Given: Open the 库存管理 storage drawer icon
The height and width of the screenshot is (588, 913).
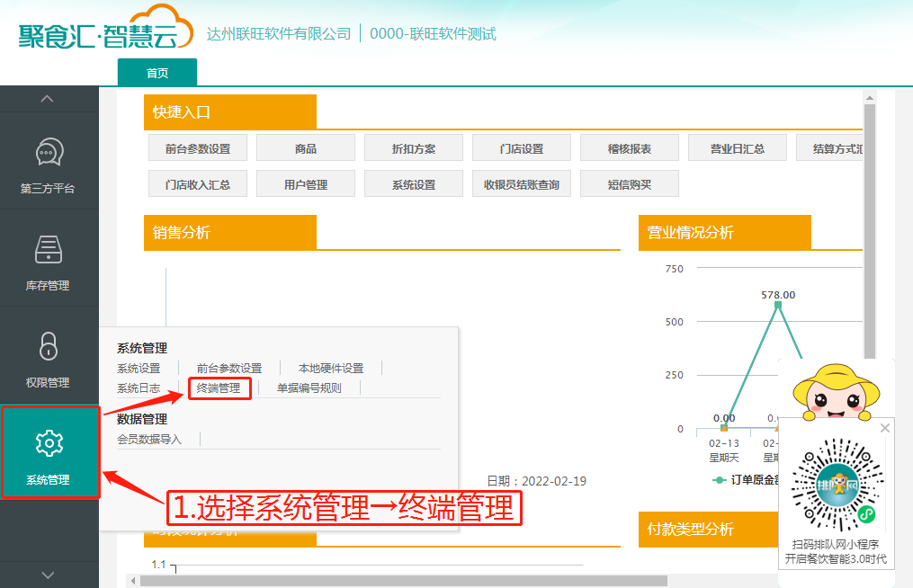Looking at the screenshot, I should click(x=49, y=250).
